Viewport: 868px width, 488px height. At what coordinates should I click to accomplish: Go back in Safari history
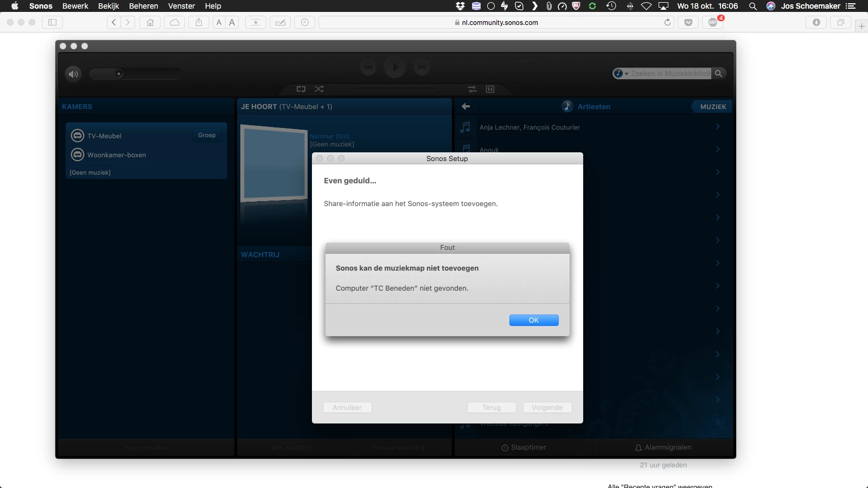coord(114,22)
